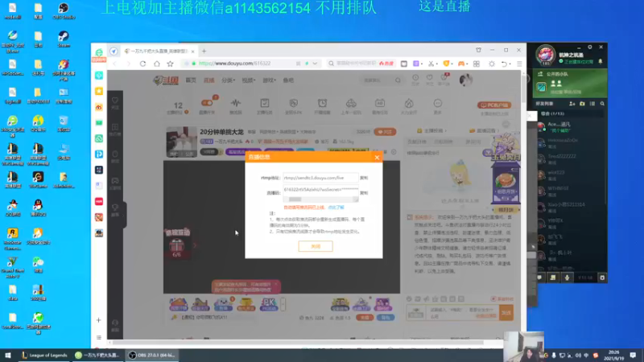Open the browser extensions grid icon
The height and width of the screenshot is (362, 644).
(x=477, y=64)
